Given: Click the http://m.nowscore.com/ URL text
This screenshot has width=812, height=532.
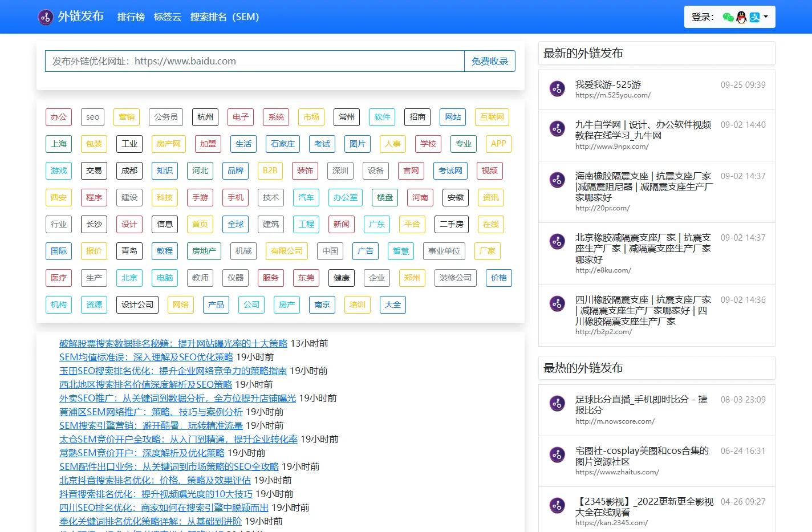Looking at the screenshot, I should click(615, 421).
